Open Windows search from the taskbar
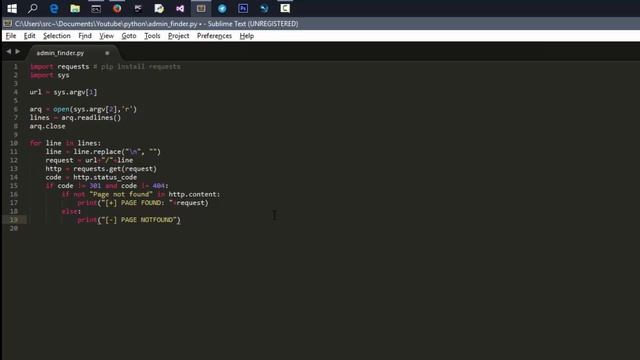Screen dimensions: 640x360 [x=33, y=8]
